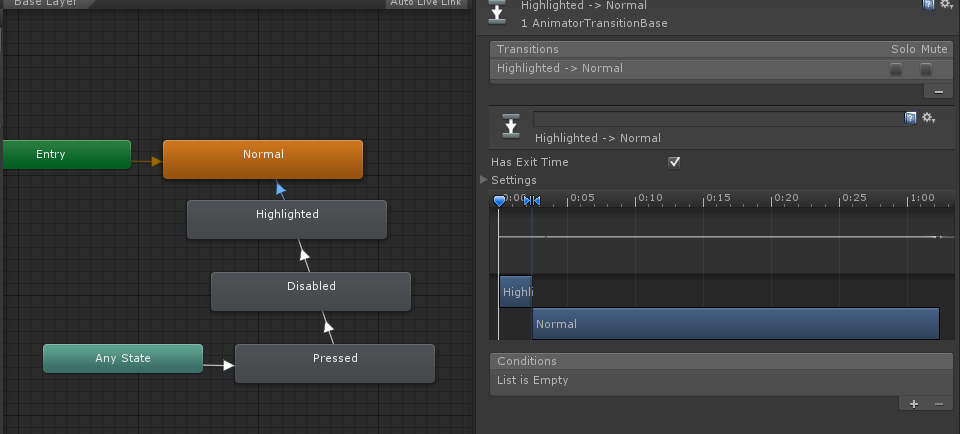
Task: Click the transition start/end range markers
Action: [532, 200]
